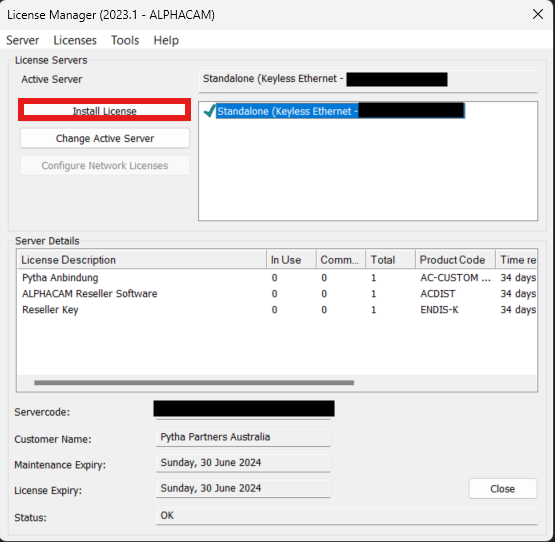Select the Pytha Anbindung license row
Viewport: 555px width, 542px height.
click(277, 278)
